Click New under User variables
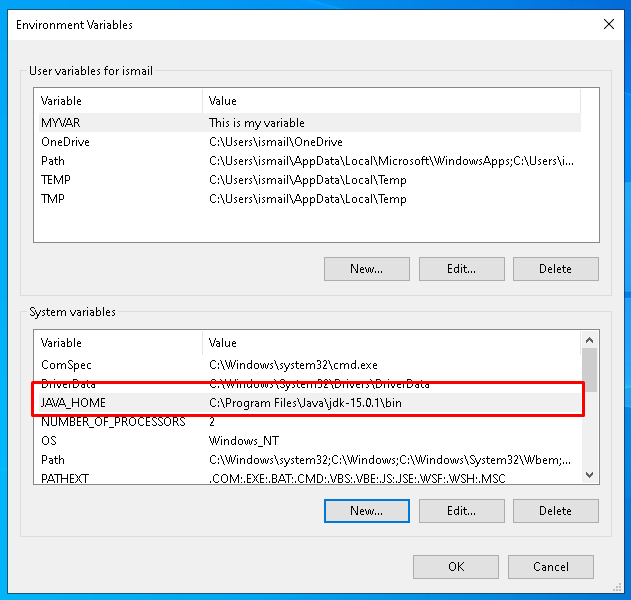Screen dimensions: 631x600 coord(367,269)
